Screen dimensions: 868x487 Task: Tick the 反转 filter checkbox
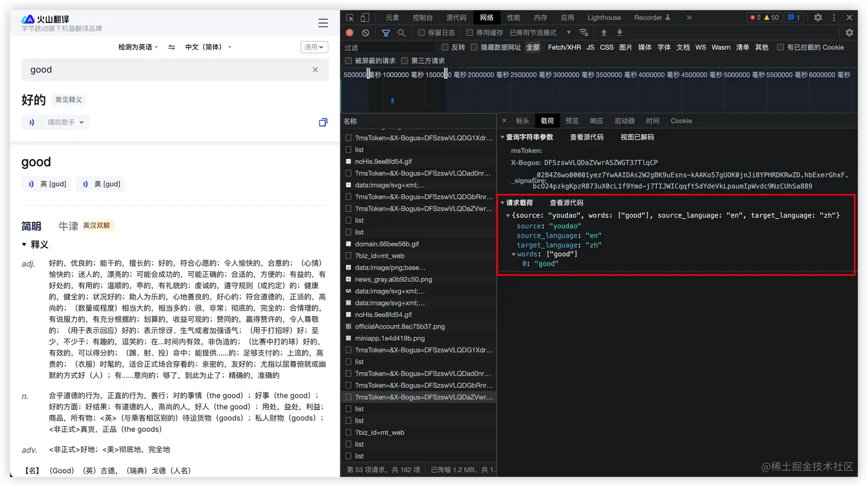tap(445, 47)
